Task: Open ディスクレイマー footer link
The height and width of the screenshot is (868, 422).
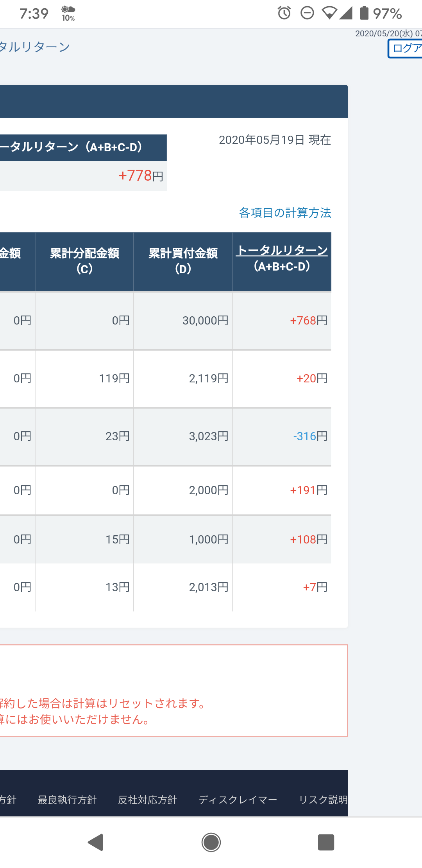Action: pos(238,800)
